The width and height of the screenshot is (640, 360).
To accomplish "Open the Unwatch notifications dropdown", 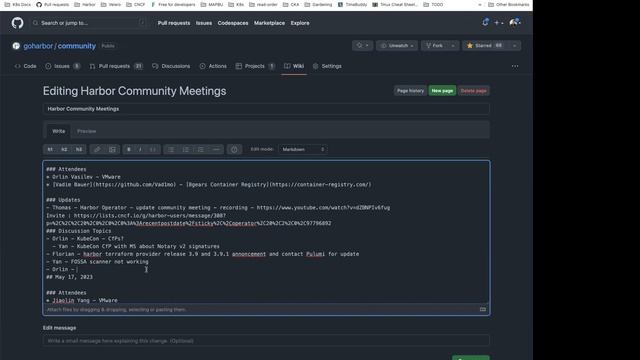I will (x=397, y=46).
